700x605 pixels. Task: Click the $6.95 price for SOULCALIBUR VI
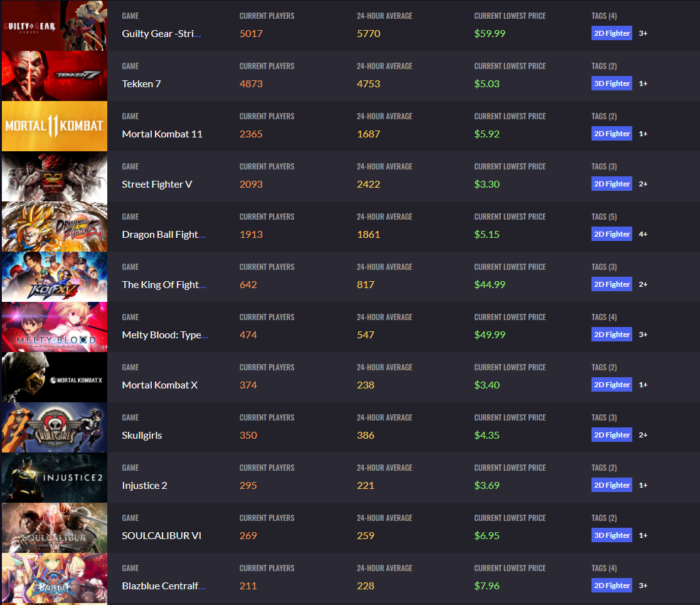487,536
